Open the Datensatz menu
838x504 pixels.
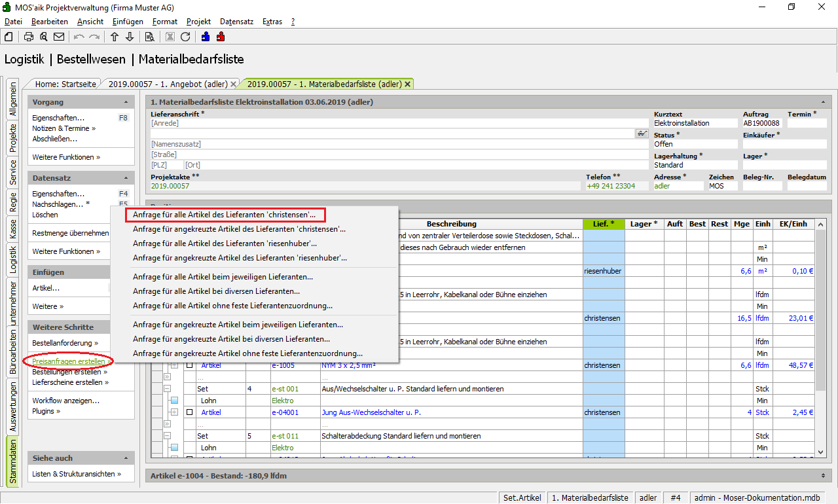236,22
